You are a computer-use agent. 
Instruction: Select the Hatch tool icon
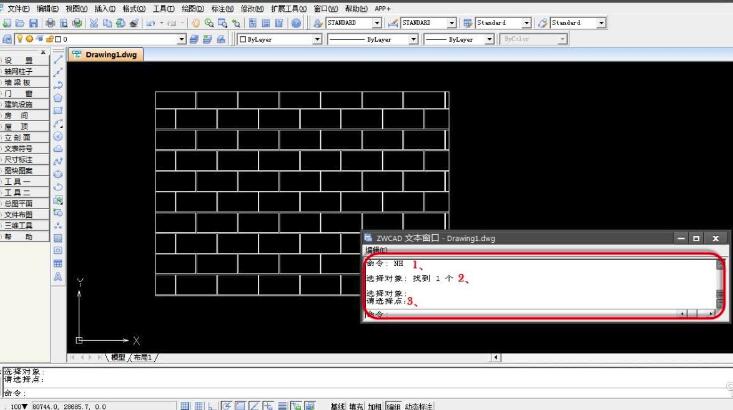[59, 237]
